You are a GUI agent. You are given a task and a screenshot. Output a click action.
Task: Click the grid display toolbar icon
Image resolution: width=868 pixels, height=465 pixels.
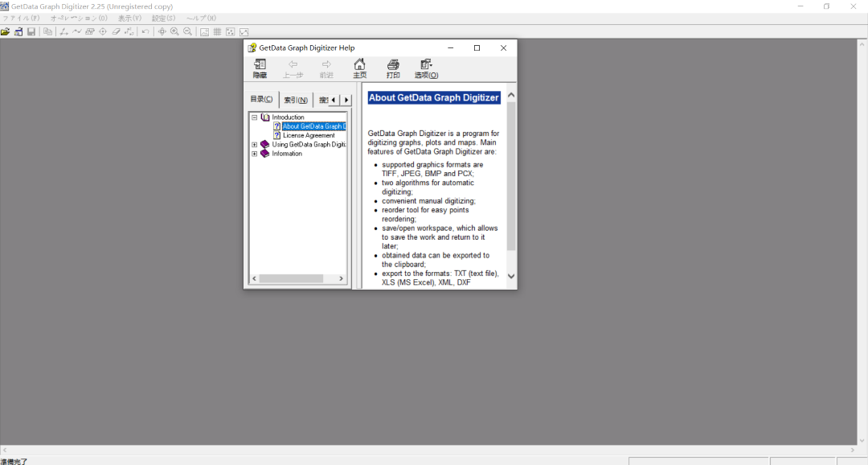tap(217, 31)
